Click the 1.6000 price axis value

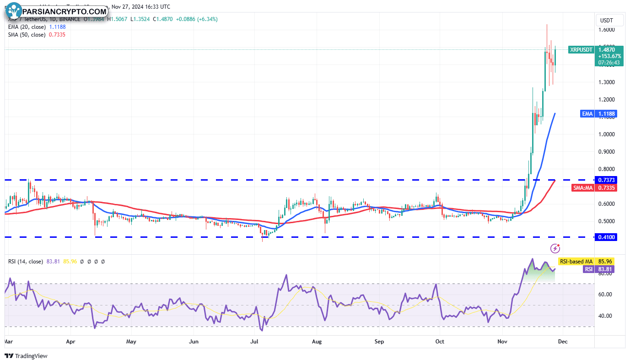(x=606, y=30)
